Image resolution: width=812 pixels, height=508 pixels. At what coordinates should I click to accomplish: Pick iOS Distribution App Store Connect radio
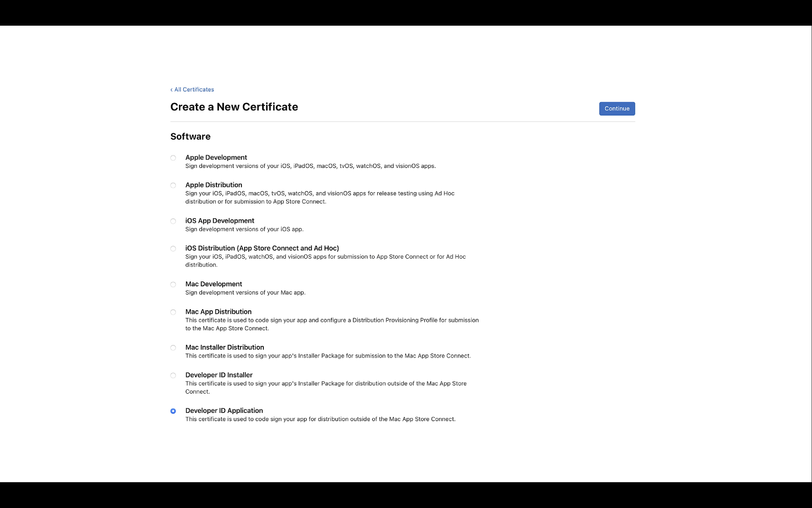(173, 249)
